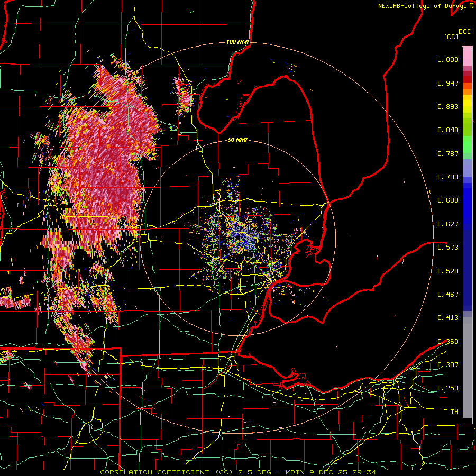Click the 0.733 scale value
This screenshot has height=476, width=476.
point(448,177)
